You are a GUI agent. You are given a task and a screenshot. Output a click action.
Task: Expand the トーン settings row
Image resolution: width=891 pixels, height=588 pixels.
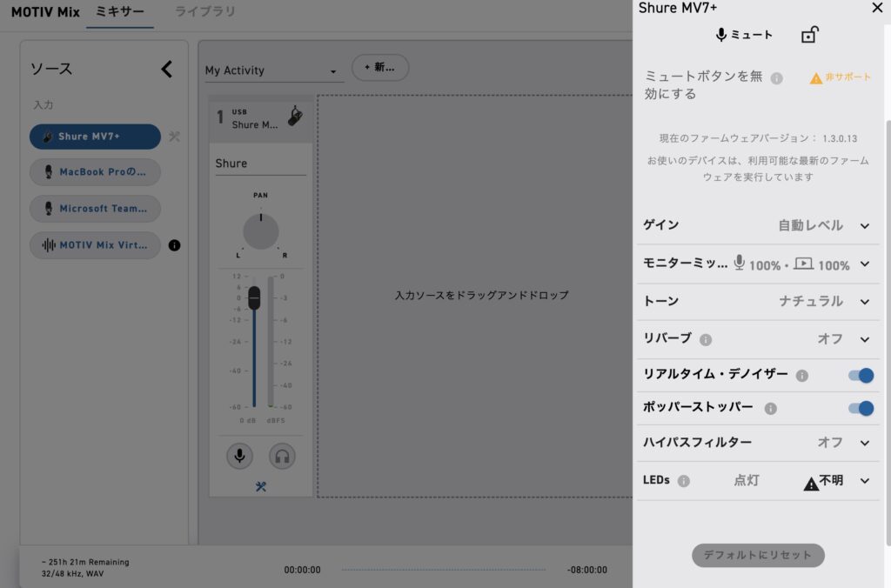tap(864, 302)
